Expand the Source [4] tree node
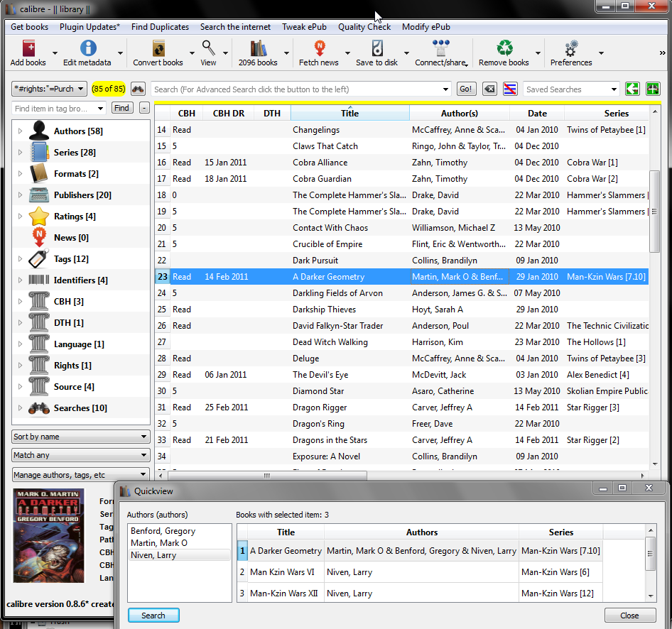This screenshot has height=629, width=672. [x=20, y=387]
